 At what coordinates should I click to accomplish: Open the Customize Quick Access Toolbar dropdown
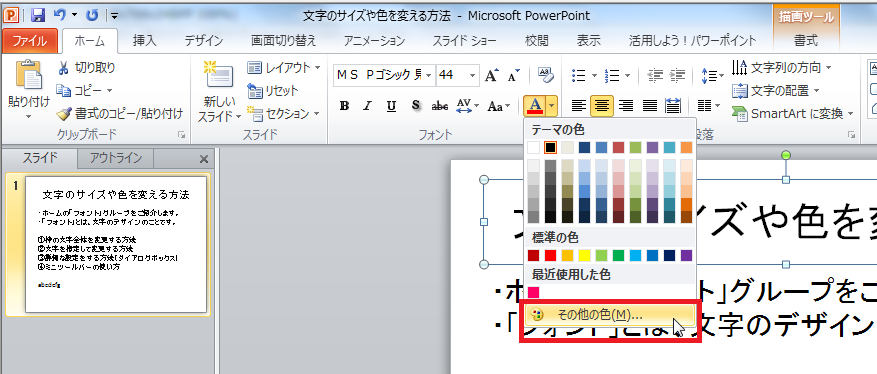click(x=114, y=16)
